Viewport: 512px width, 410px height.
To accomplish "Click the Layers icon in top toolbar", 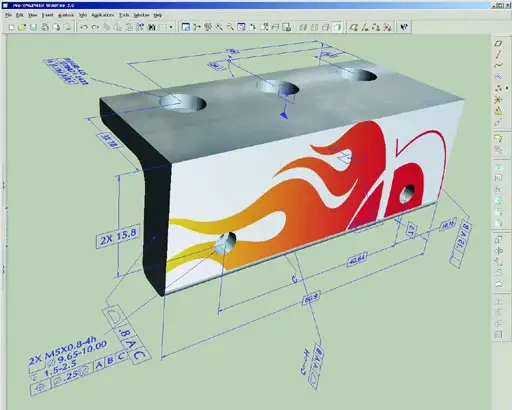I will click(275, 27).
